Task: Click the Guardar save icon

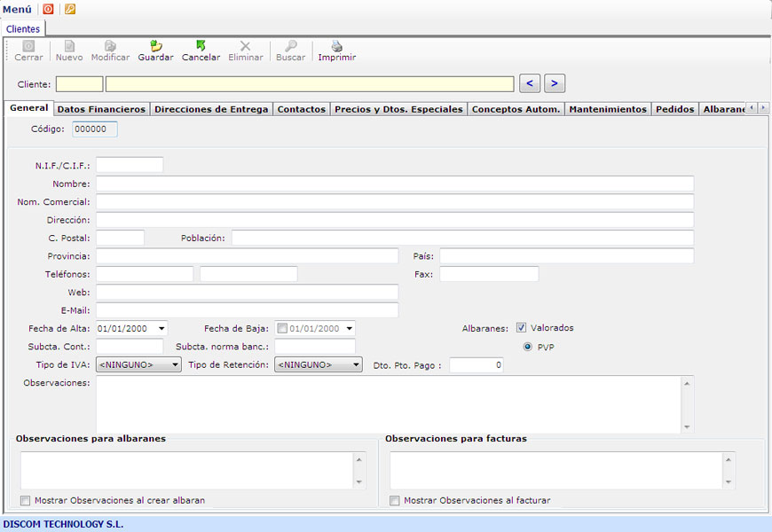Action: pos(156,46)
